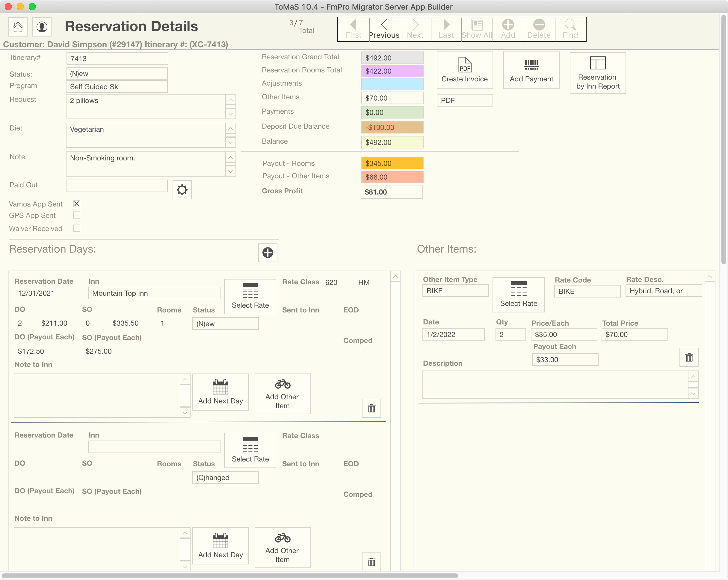Open the user profile icon
The height and width of the screenshot is (580, 728).
[42, 27]
